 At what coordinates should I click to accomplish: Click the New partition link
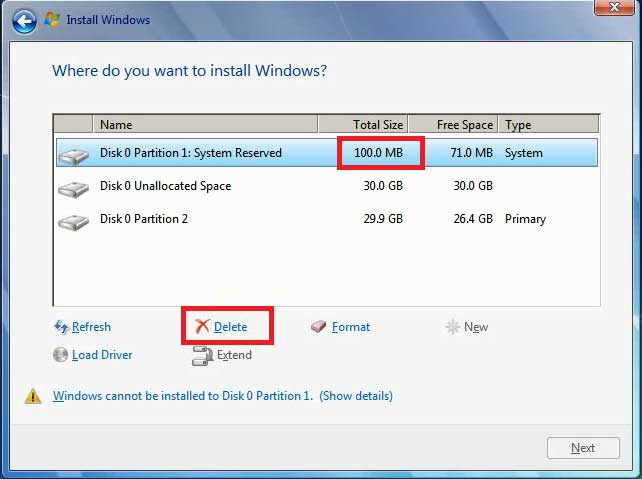click(x=476, y=327)
